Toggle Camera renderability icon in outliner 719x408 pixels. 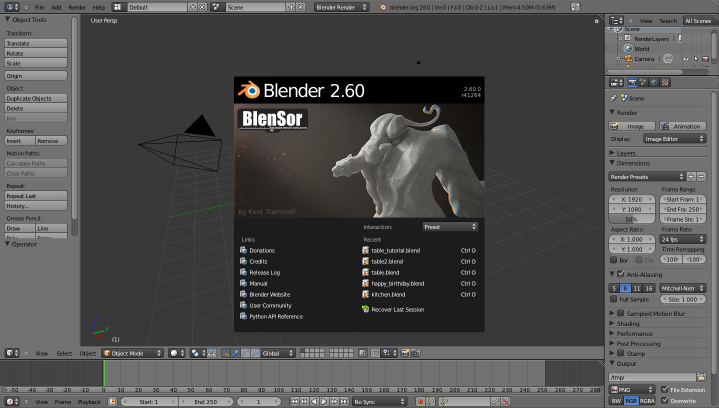click(706, 59)
